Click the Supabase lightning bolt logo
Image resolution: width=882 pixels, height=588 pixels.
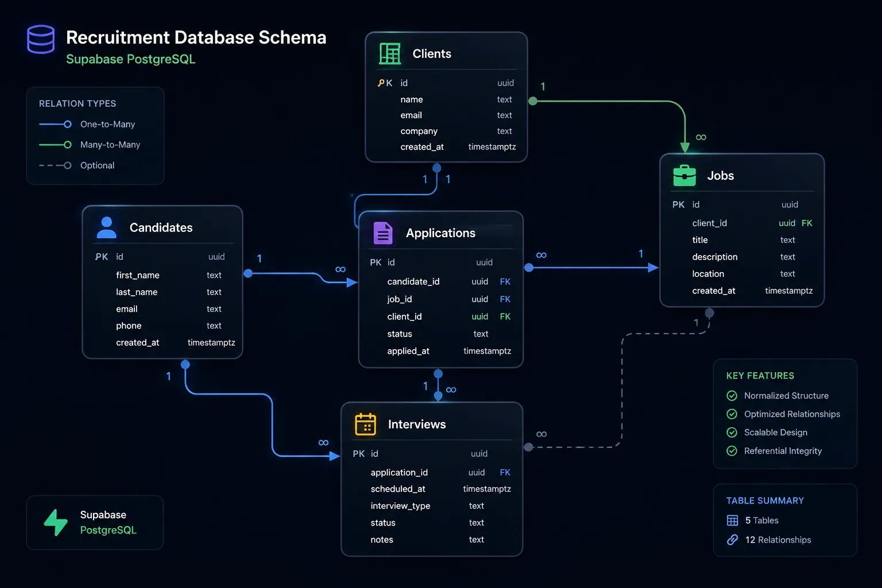(x=56, y=523)
